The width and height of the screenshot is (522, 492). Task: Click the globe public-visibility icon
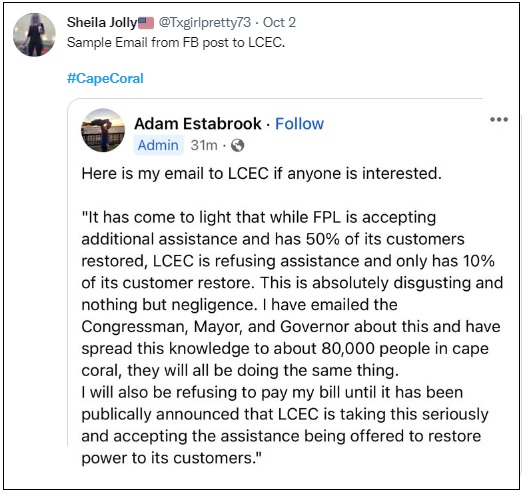coord(237,146)
